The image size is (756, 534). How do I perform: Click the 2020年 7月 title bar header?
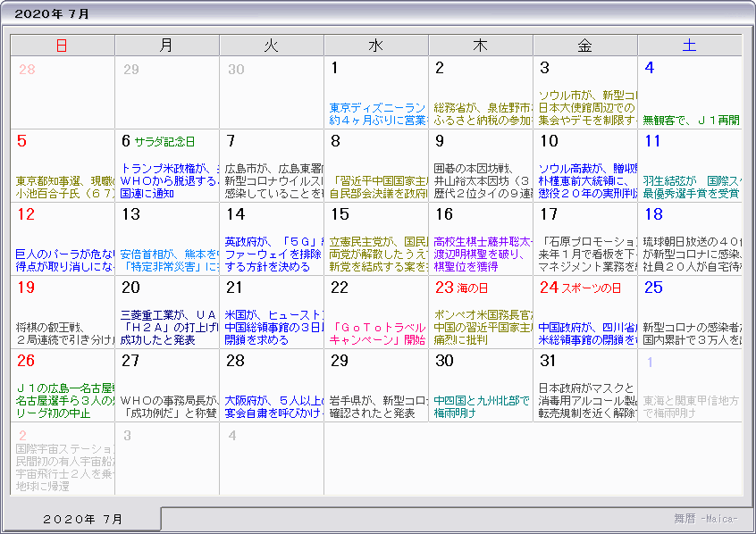(54, 14)
